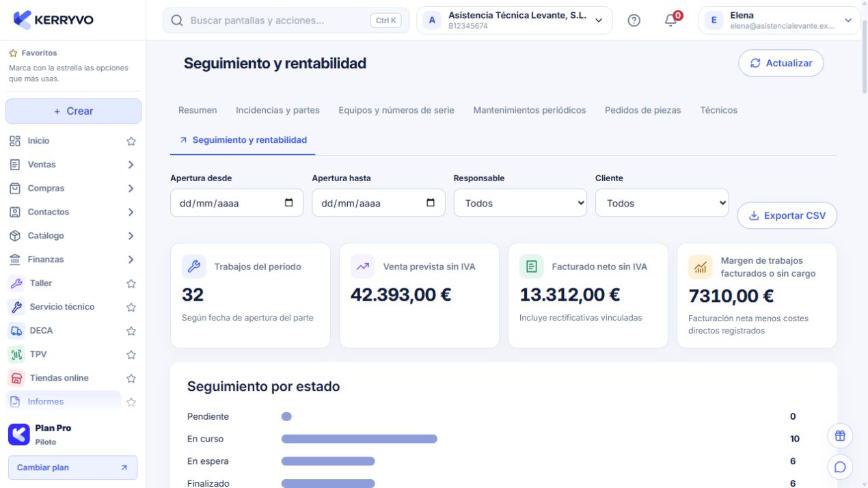868x488 pixels.
Task: Open the Elena user account menu
Action: (x=779, y=21)
